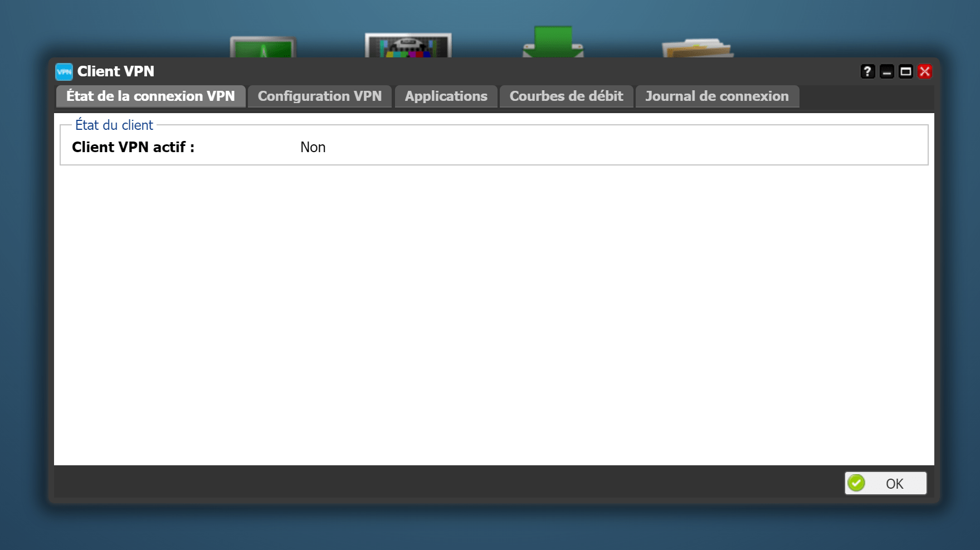Image resolution: width=980 pixels, height=550 pixels.
Task: Switch to État de la connexion VPN tab
Action: coord(150,96)
